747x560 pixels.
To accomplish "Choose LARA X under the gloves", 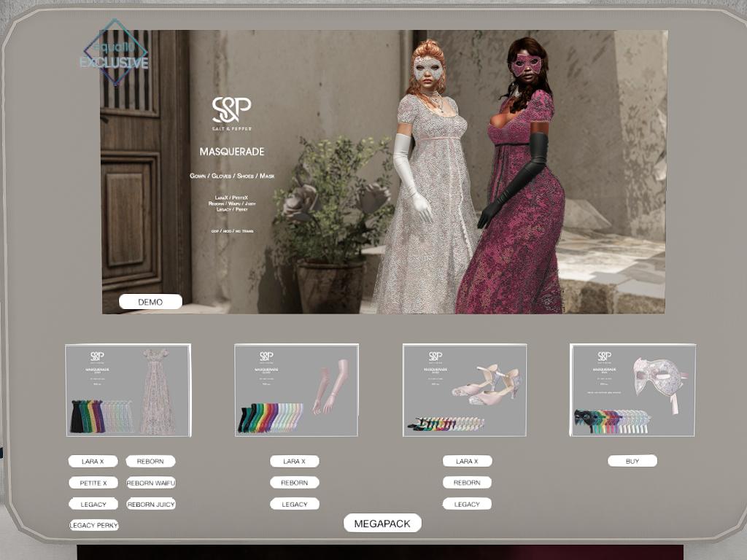I will click(295, 462).
